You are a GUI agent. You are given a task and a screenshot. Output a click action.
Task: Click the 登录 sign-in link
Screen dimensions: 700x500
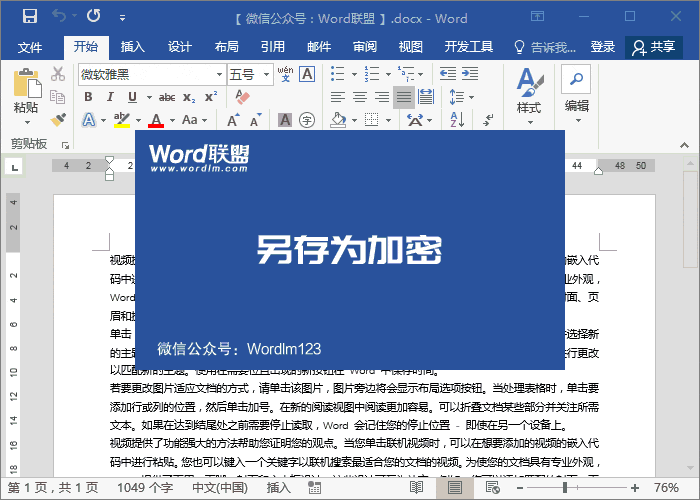coord(603,47)
